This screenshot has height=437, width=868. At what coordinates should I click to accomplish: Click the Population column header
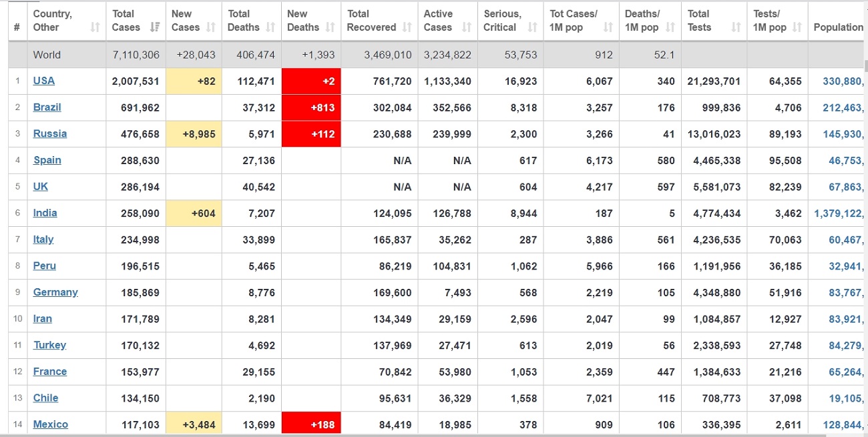tap(838, 27)
